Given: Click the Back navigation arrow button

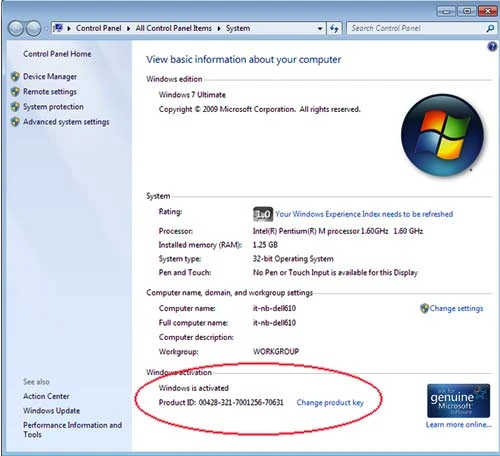Looking at the screenshot, I should point(16,29).
